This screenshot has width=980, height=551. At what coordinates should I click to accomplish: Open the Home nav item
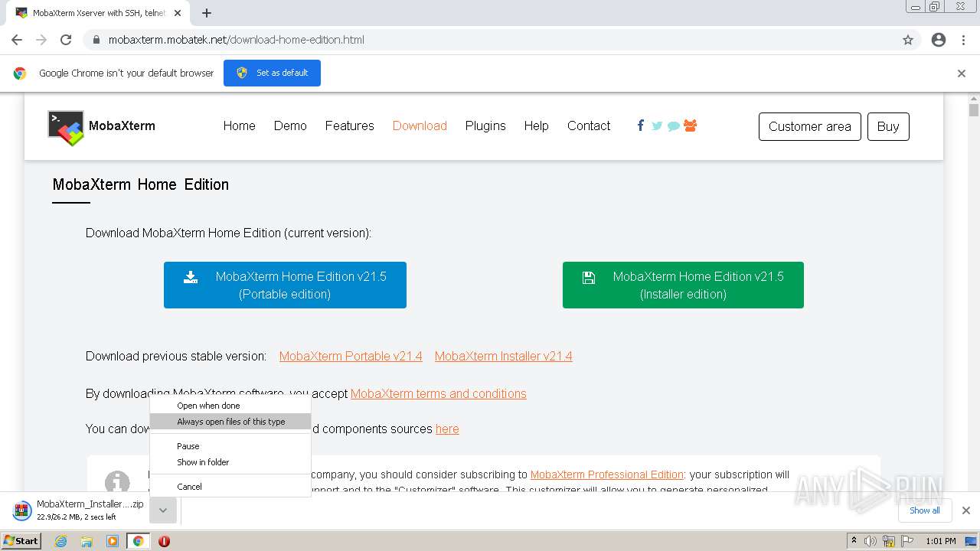coord(240,126)
